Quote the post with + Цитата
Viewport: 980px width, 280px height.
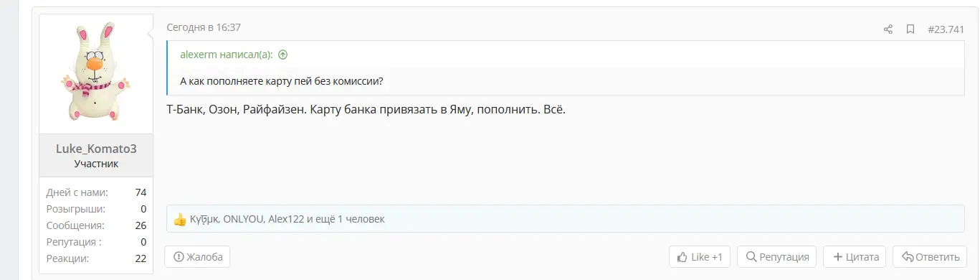(855, 257)
